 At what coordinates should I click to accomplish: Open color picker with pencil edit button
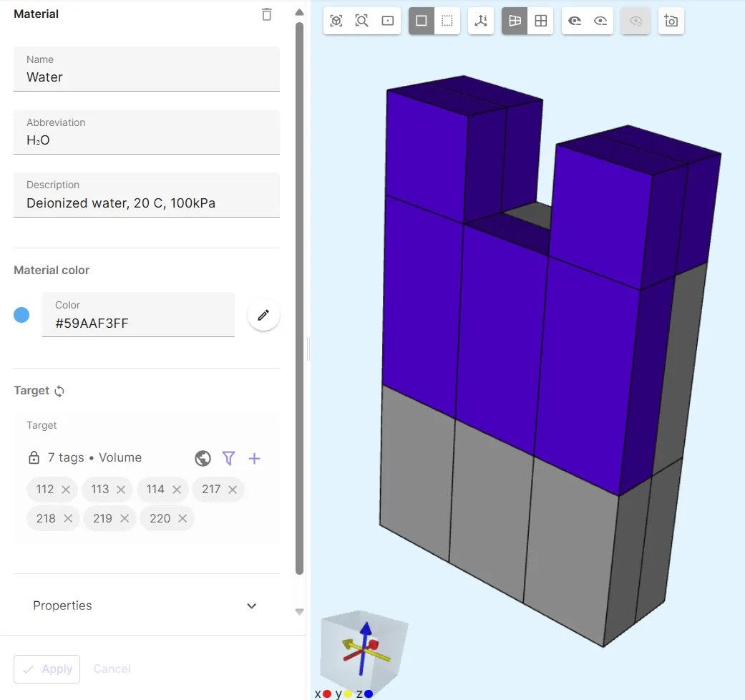click(x=263, y=315)
